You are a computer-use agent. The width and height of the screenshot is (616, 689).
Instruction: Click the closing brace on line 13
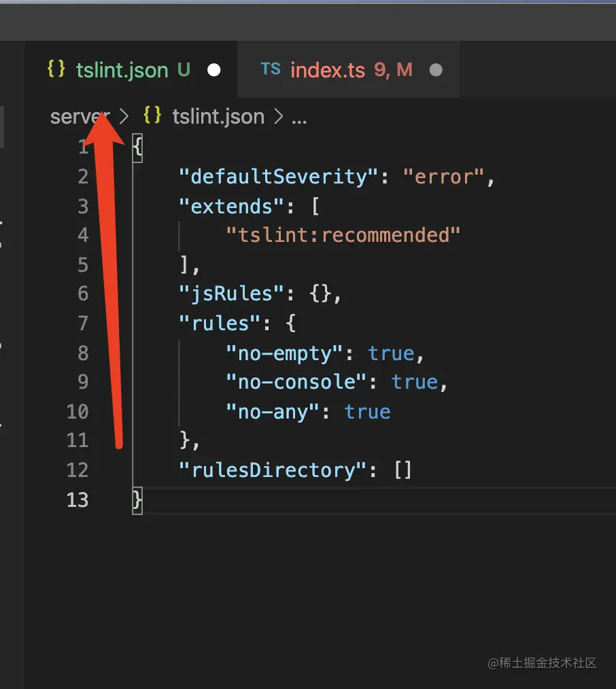[137, 500]
